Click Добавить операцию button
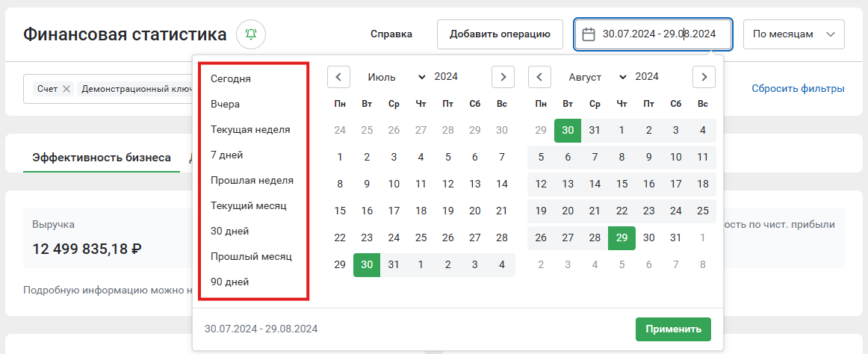The height and width of the screenshot is (354, 868). pyautogui.click(x=500, y=34)
